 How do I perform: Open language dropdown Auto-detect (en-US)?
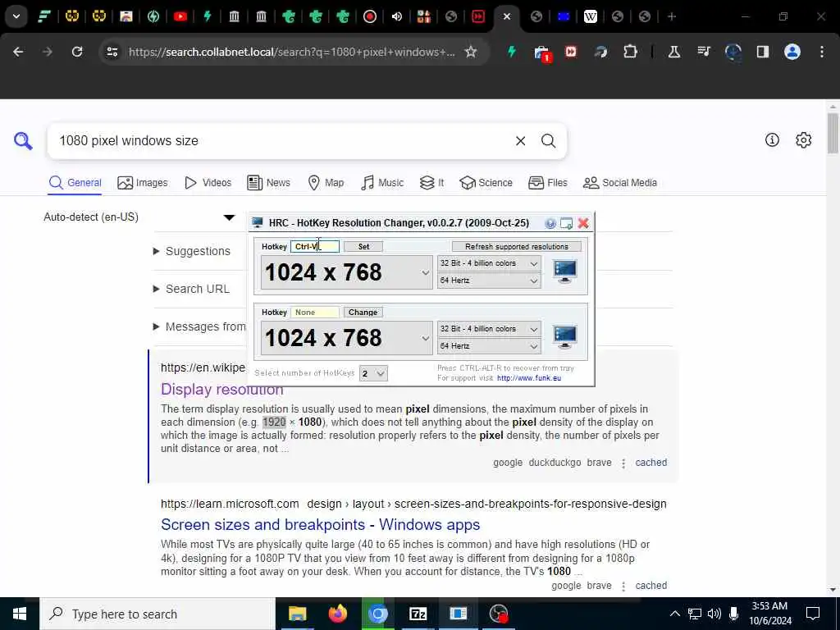pyautogui.click(x=139, y=217)
